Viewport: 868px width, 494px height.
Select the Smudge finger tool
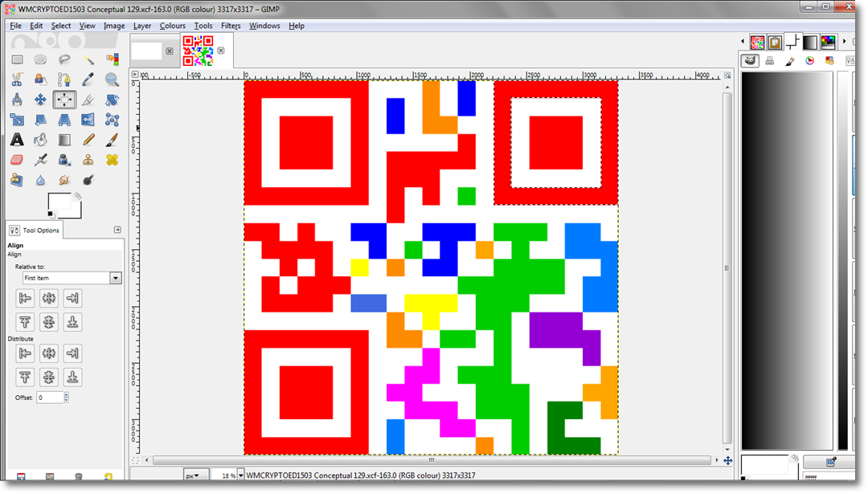(64, 180)
